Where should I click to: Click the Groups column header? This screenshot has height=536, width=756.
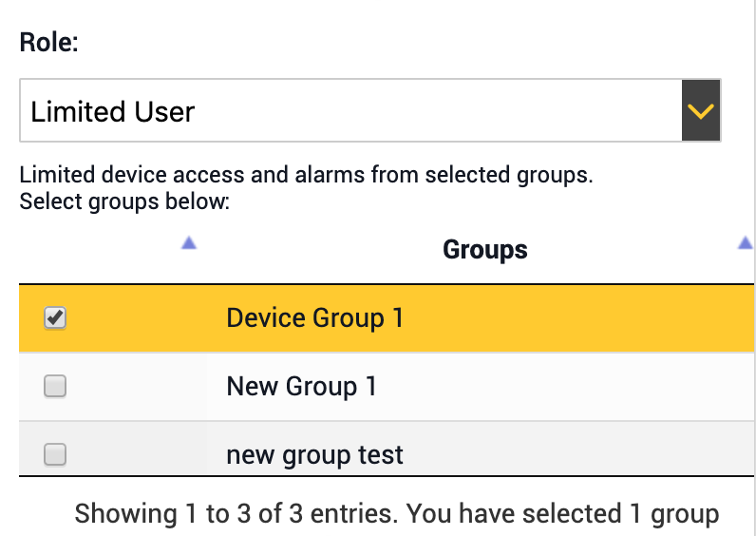pos(485,249)
